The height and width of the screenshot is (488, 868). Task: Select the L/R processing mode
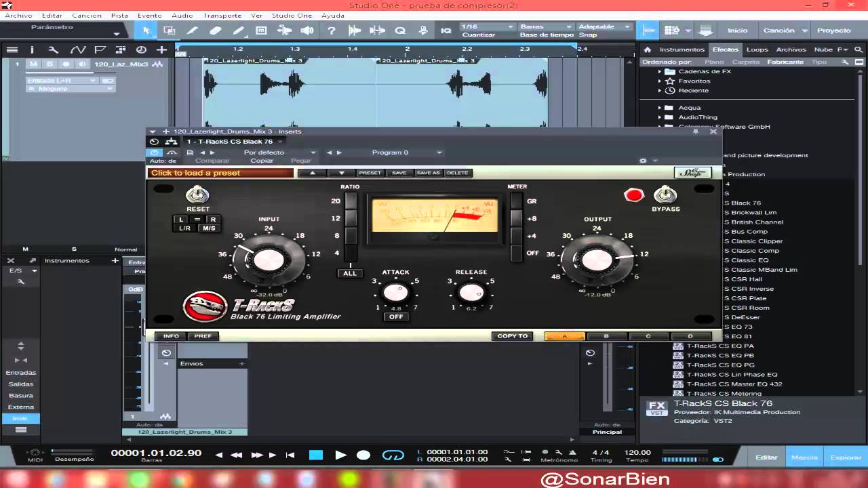[184, 228]
